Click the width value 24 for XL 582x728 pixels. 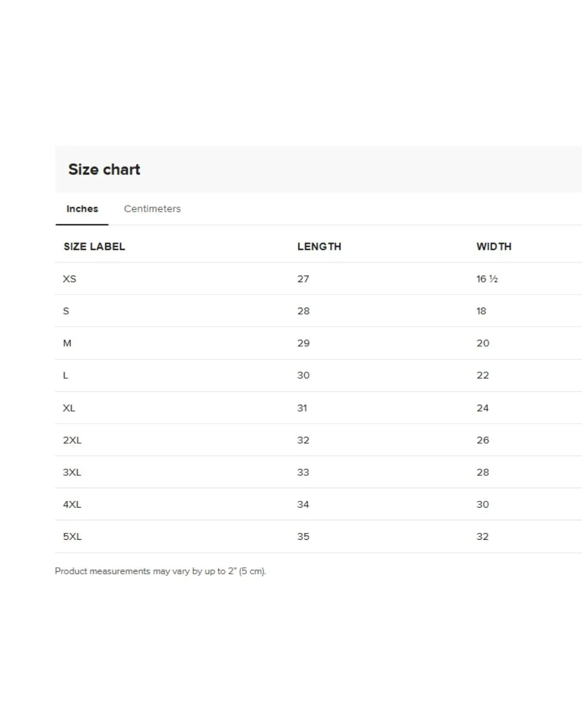483,408
